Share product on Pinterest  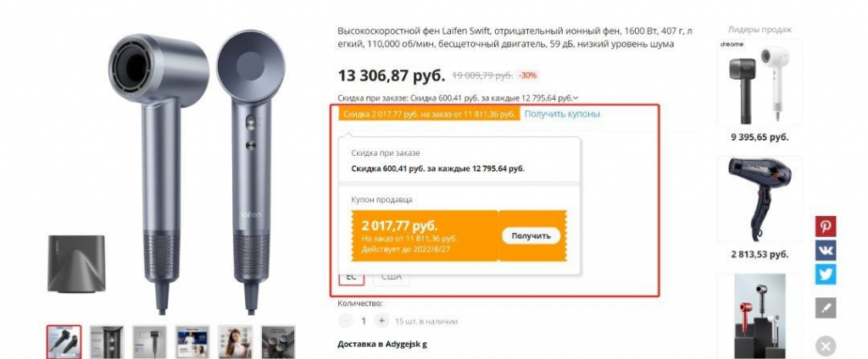coord(826,227)
